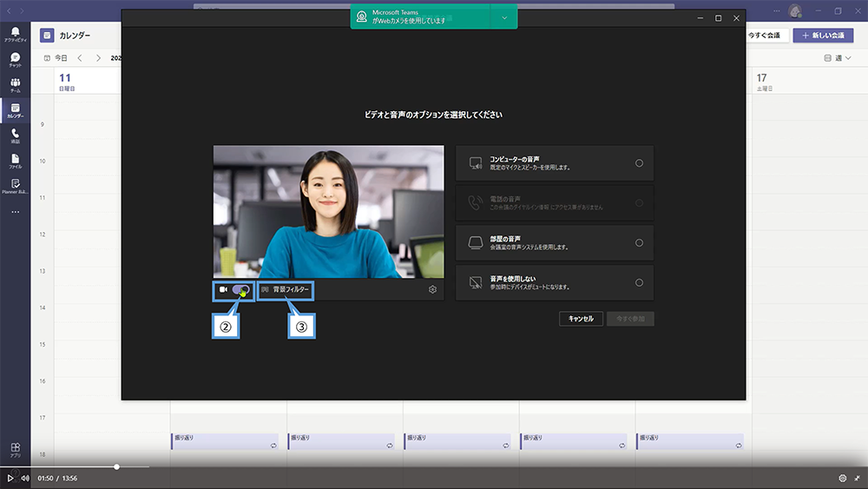Open the title bar more options ellipsis

point(777,11)
